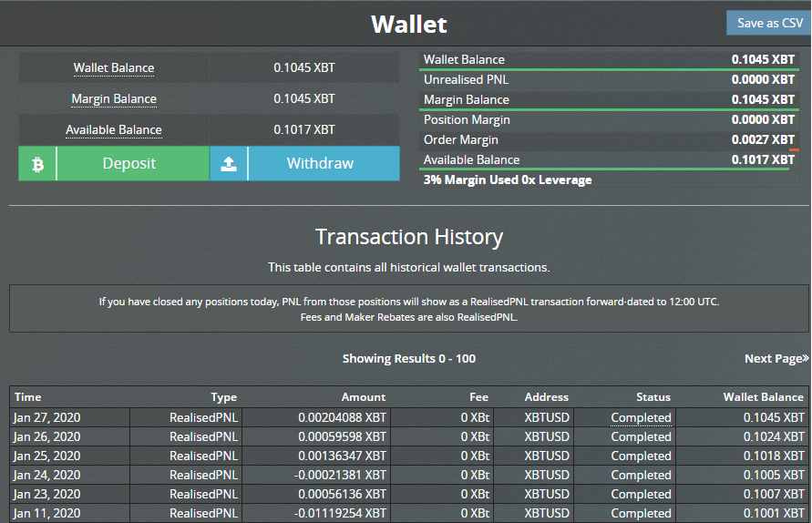
Task: Click Completed status for Jan 27 transaction
Action: click(641, 417)
